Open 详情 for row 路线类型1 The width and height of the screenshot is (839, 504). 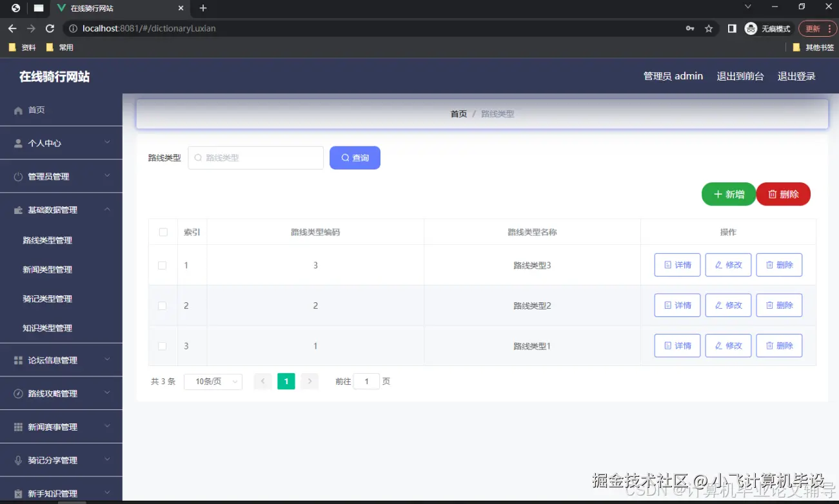[x=677, y=345]
